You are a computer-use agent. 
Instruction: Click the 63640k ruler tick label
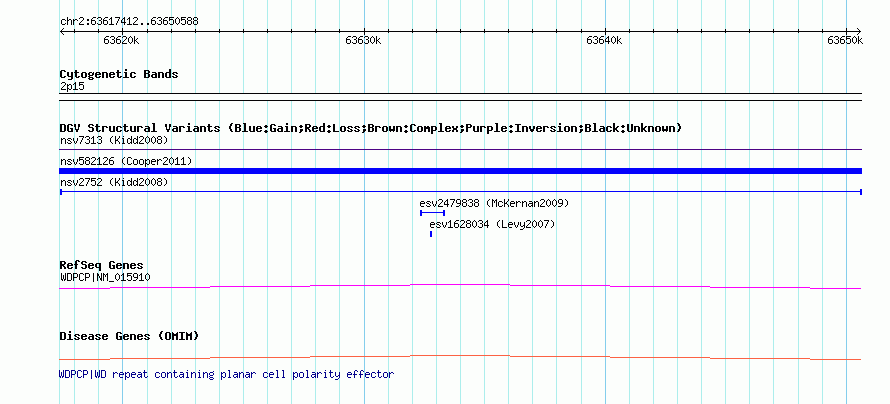(x=604, y=40)
